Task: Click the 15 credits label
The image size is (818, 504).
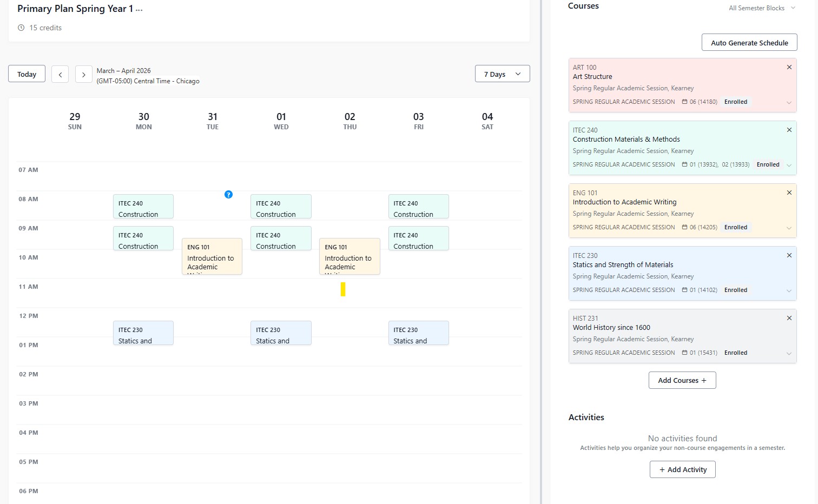Action: pos(45,28)
